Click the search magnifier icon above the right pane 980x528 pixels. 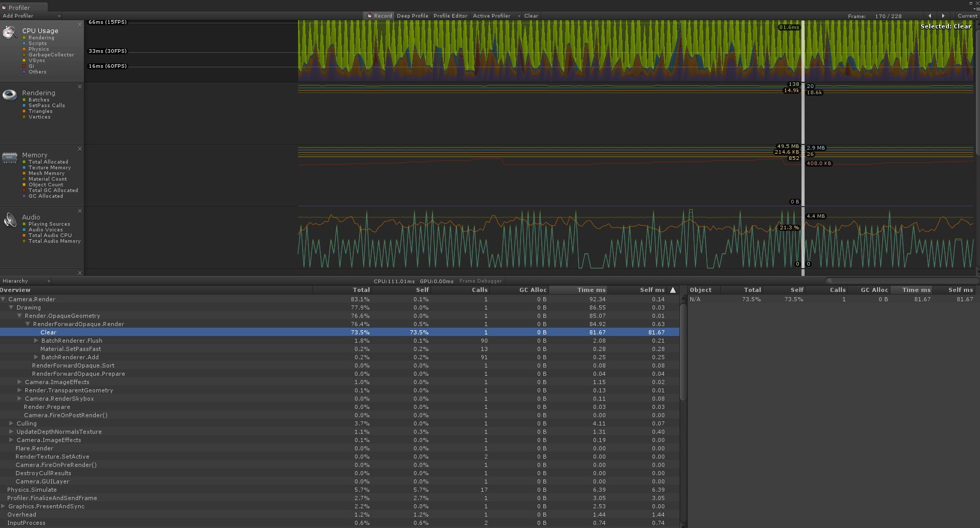coord(830,280)
